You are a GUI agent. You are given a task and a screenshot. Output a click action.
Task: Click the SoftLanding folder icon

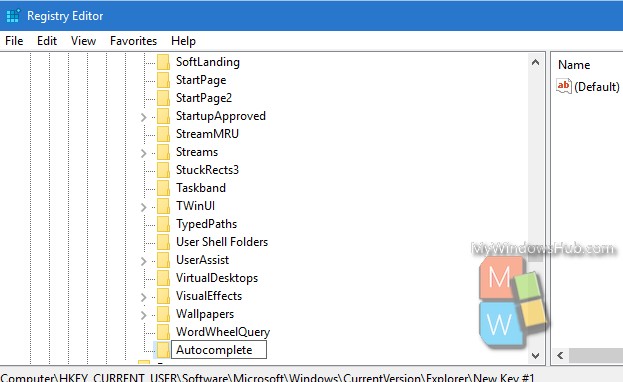[x=163, y=62]
